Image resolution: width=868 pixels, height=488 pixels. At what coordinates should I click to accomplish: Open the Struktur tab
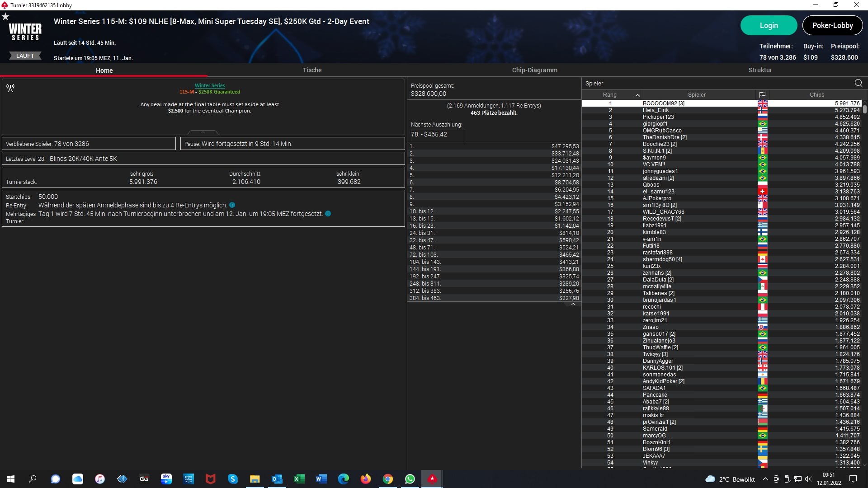(760, 70)
